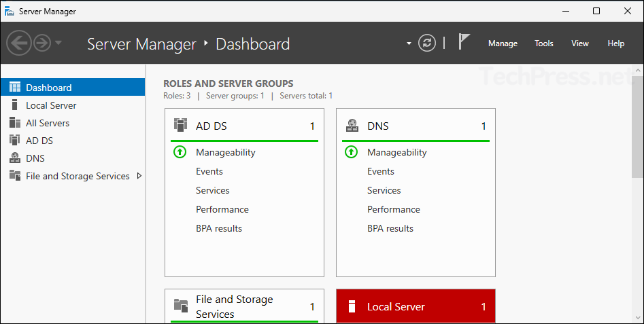The width and height of the screenshot is (644, 324).
Task: Click the red Local Server tile icon
Action: pyautogui.click(x=351, y=306)
